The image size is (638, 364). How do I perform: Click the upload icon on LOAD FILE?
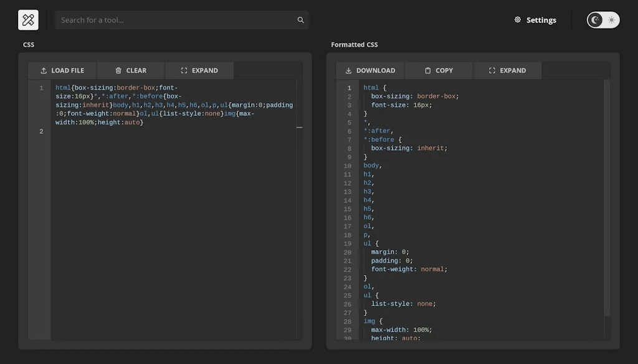(44, 70)
